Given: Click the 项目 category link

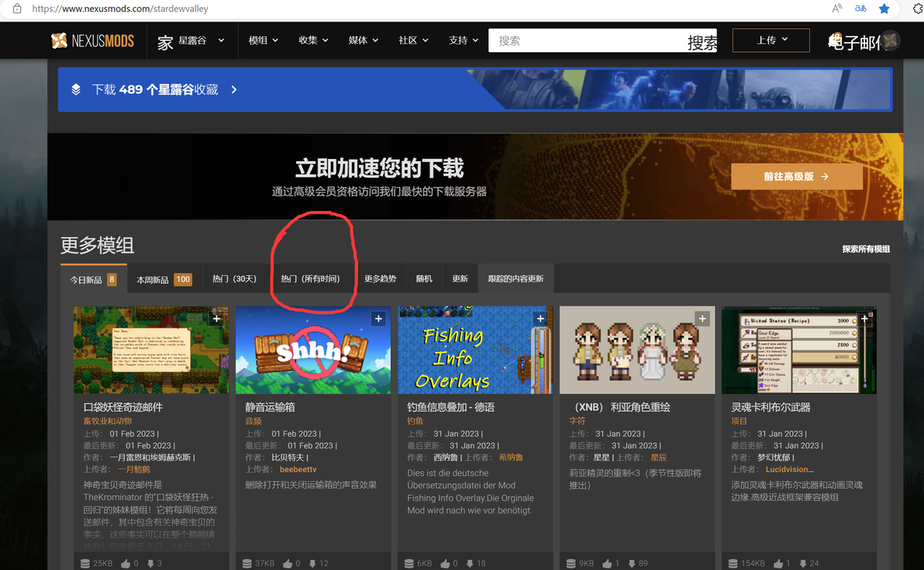Looking at the screenshot, I should 740,421.
